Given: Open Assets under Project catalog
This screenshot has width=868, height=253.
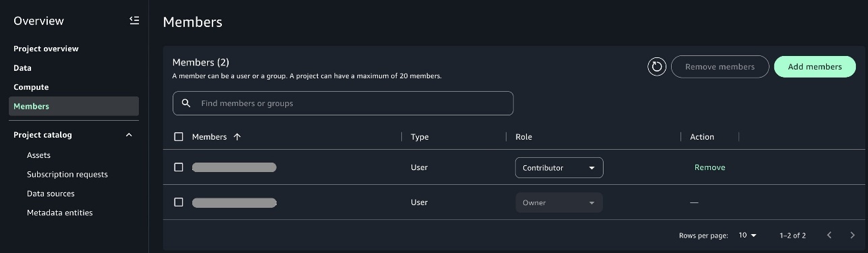Looking at the screenshot, I should tap(38, 155).
